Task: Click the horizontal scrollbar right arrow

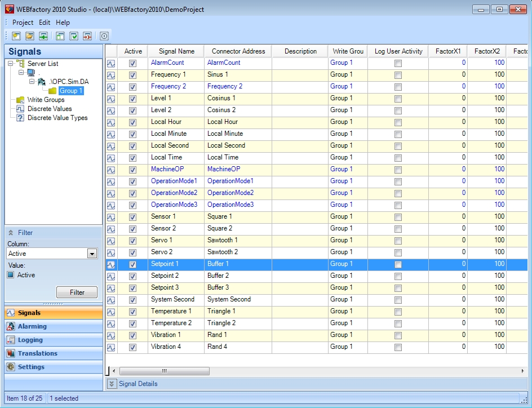Action: (x=524, y=371)
